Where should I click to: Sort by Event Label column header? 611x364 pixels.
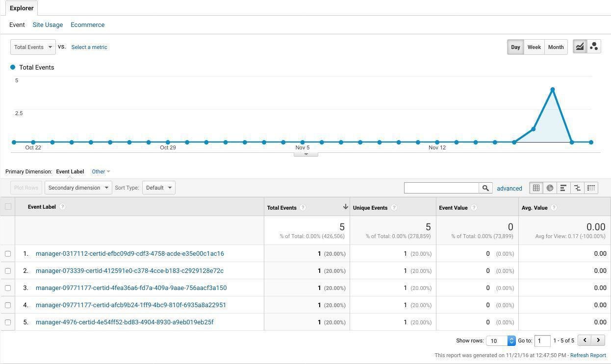coord(42,207)
